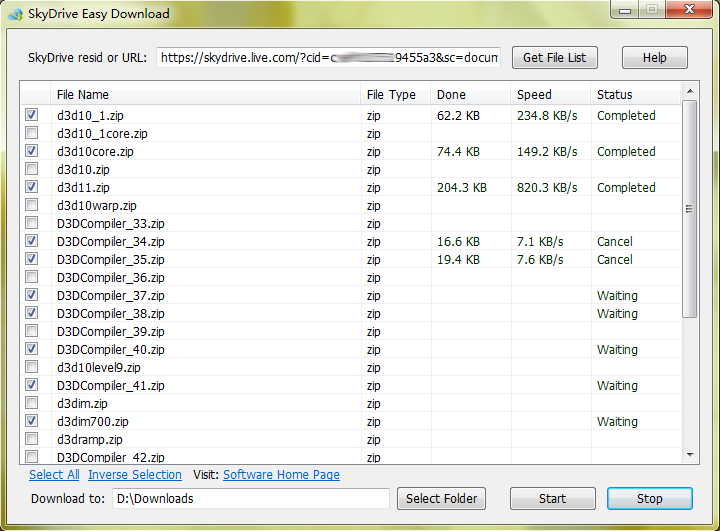Uncheck the D3DCompiler_35.zip checkbox
720x531 pixels.
(32, 259)
